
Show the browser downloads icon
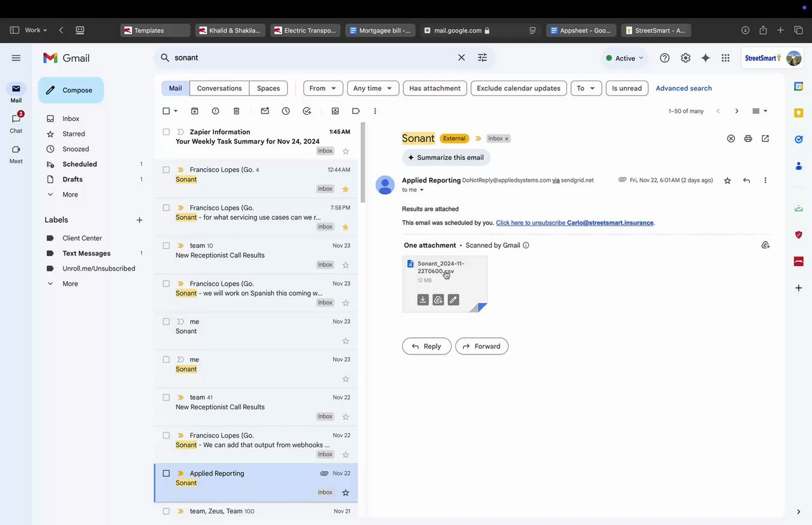745,30
